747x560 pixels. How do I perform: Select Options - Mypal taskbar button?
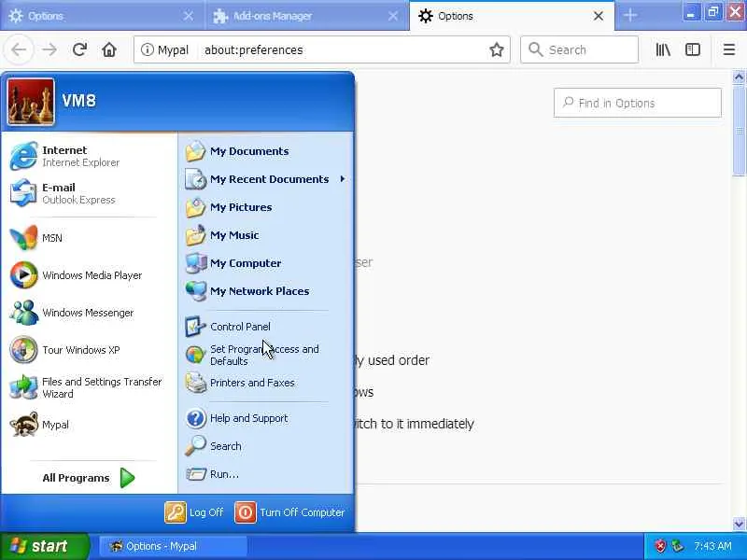(173, 546)
